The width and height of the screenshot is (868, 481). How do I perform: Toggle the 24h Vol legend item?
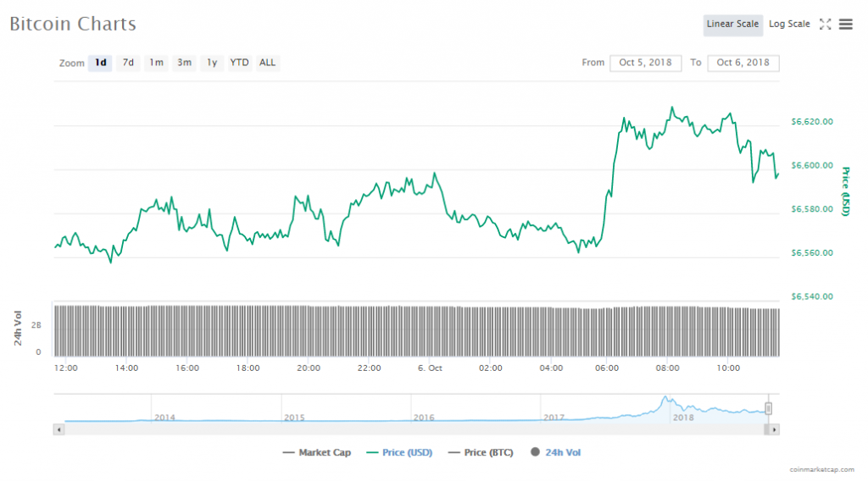[556, 453]
